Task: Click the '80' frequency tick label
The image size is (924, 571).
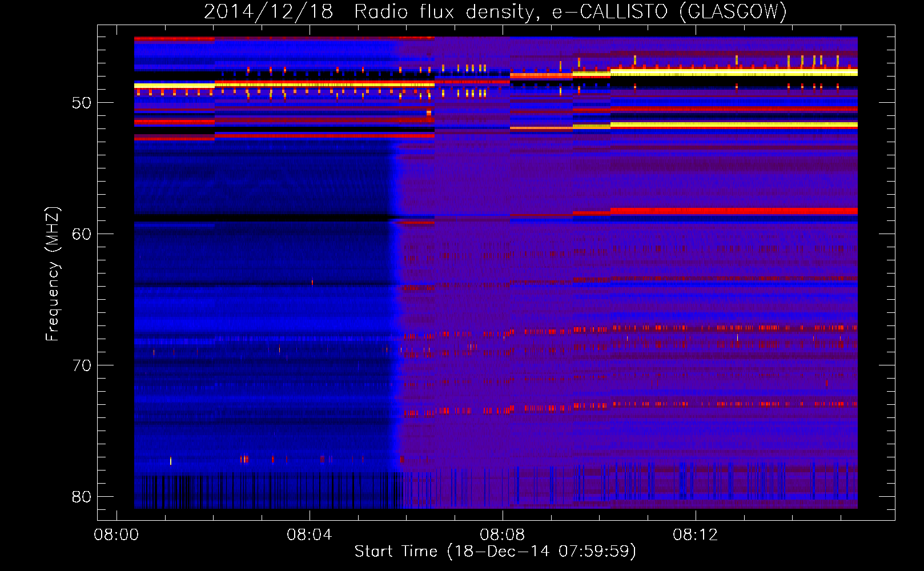Action: [x=82, y=497]
